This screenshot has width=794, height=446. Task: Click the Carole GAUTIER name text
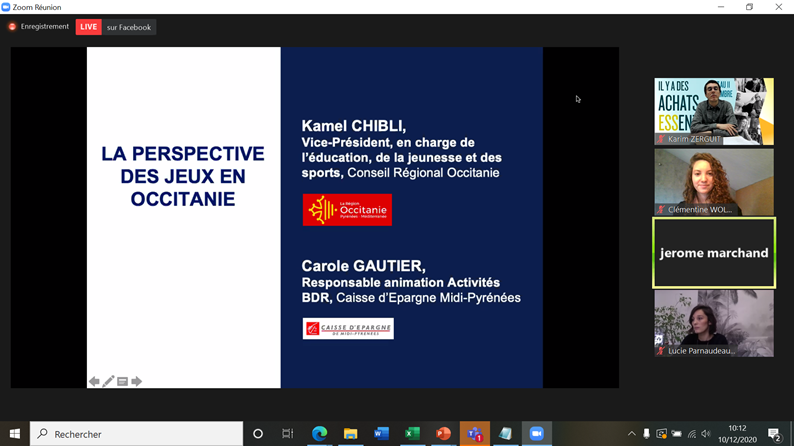pos(363,266)
